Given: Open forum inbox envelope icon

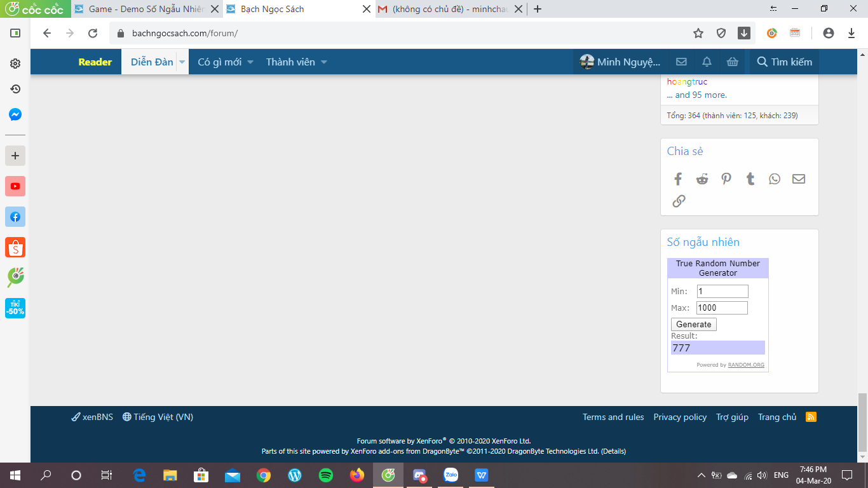Looking at the screenshot, I should [x=681, y=62].
